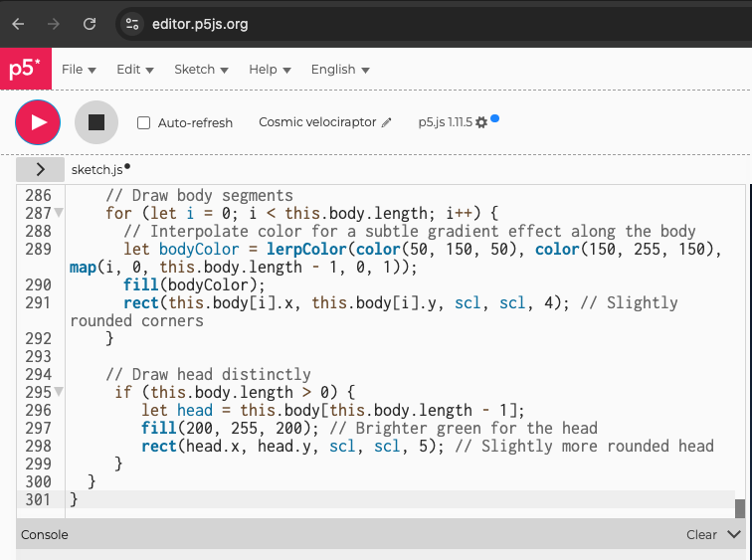Edit sketch name with pencil icon
The image size is (752, 560).
click(x=387, y=122)
